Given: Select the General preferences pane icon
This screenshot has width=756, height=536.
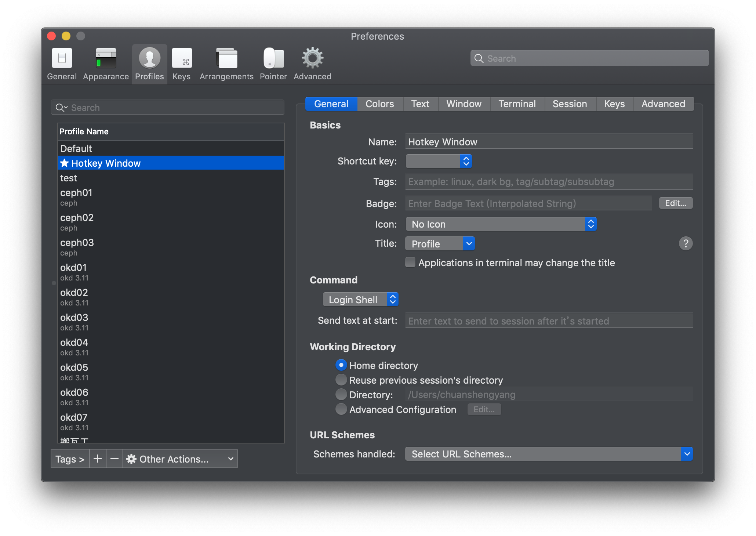Looking at the screenshot, I should (61, 63).
